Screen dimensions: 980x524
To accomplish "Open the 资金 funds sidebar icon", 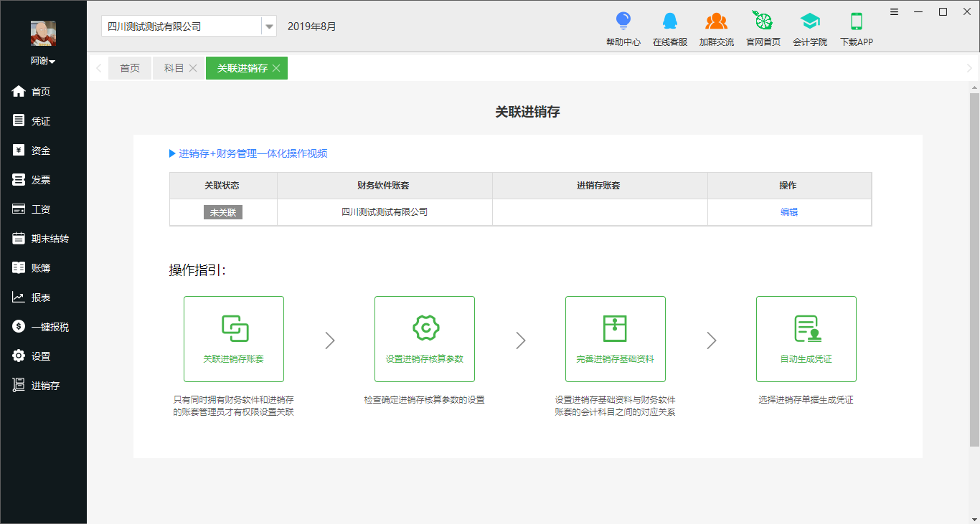I will [19, 151].
